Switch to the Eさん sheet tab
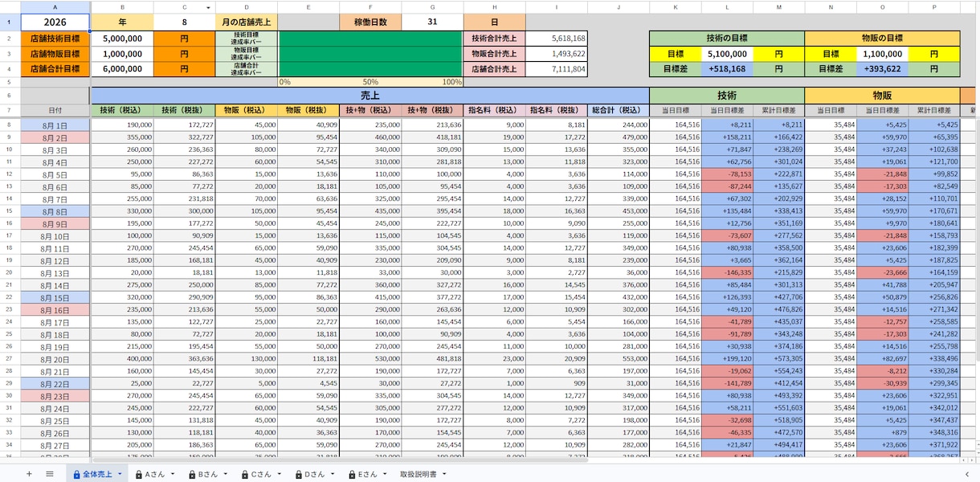 click(x=368, y=474)
